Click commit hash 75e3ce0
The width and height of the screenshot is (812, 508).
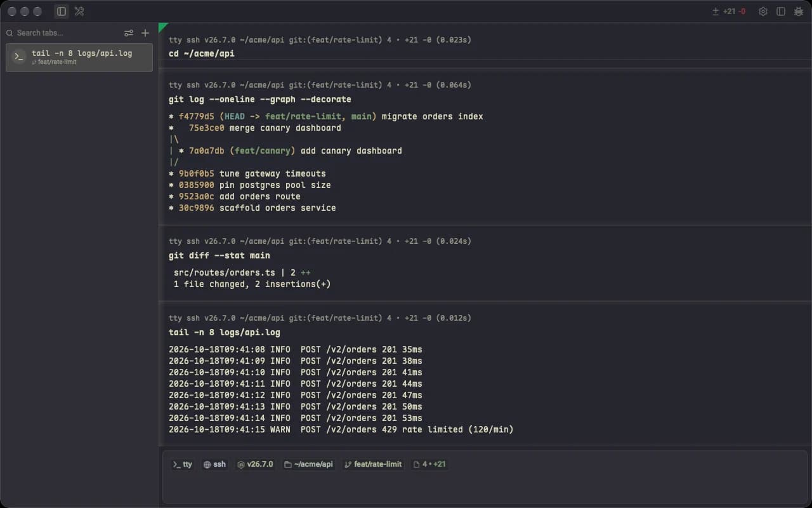(207, 128)
